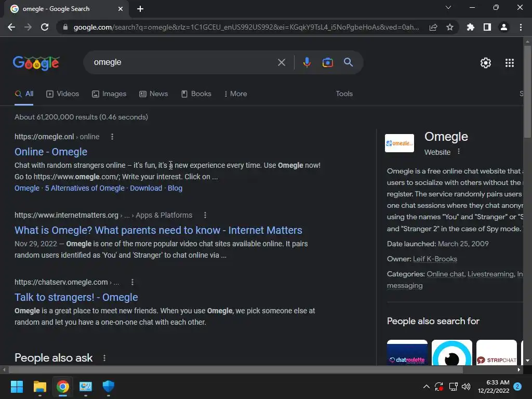The width and height of the screenshot is (532, 399).
Task: Open the Chrome profile avatar icon
Action: 504,27
